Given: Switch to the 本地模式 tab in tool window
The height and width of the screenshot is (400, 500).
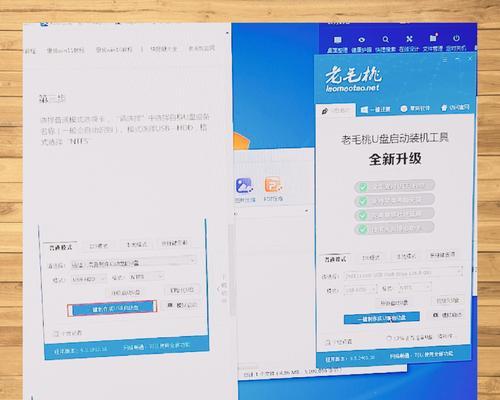Looking at the screenshot, I should click(405, 257).
